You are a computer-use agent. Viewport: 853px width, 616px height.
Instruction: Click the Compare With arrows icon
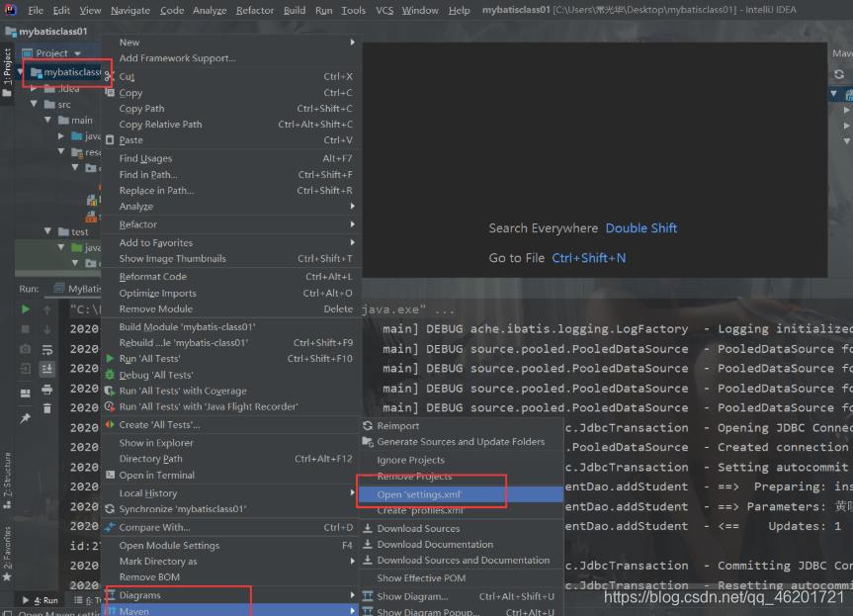pyautogui.click(x=110, y=527)
